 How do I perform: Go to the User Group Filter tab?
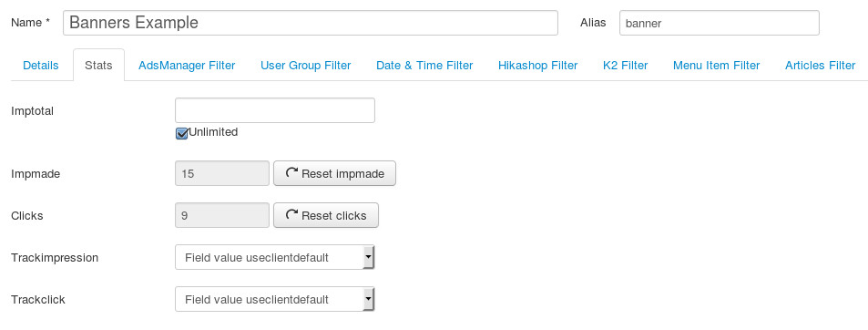pos(305,66)
